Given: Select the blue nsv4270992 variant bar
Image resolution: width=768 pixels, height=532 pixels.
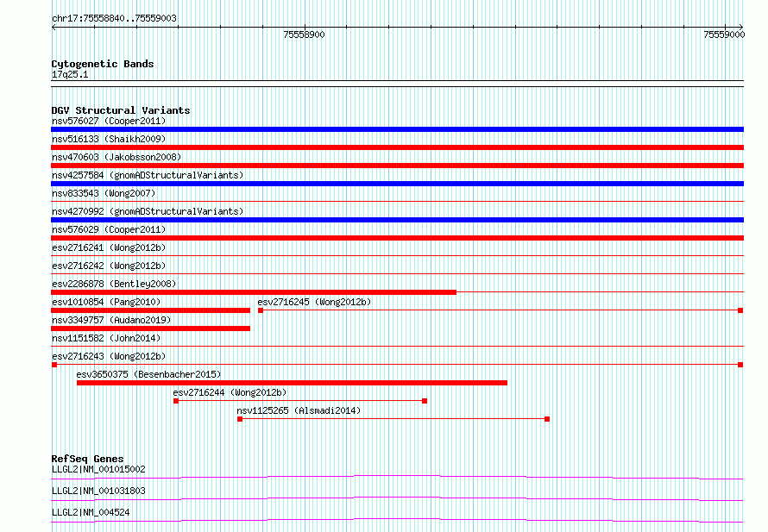Looking at the screenshot, I should point(397,220).
